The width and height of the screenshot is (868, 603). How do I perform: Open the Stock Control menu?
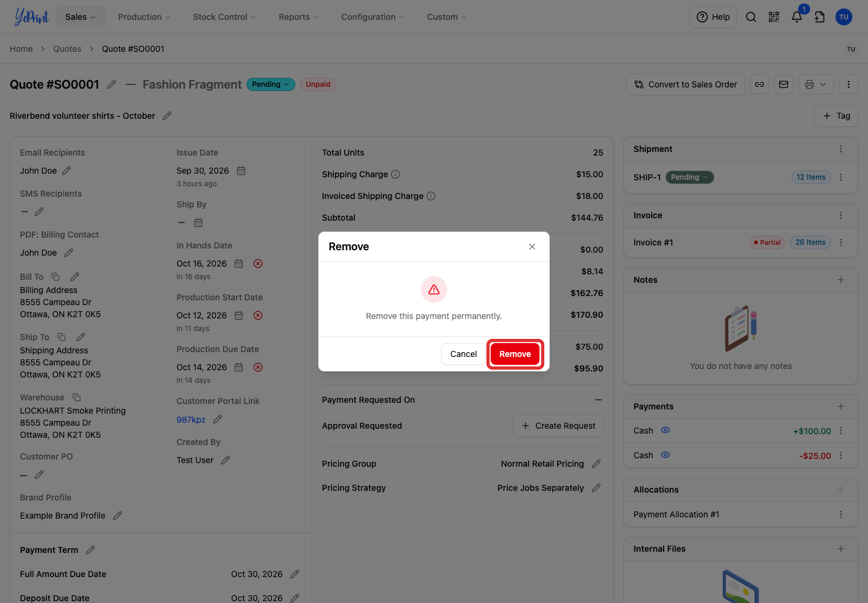point(224,17)
